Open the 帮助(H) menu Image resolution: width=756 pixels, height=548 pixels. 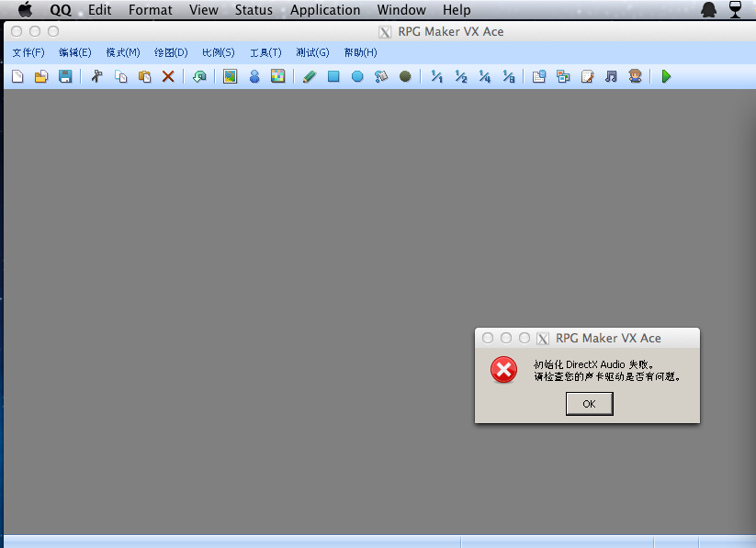click(361, 52)
